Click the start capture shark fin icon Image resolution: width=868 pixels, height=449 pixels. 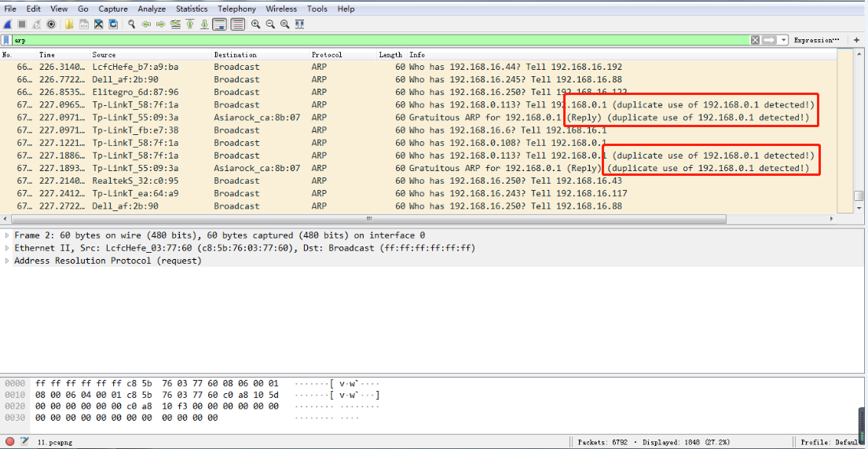point(8,24)
